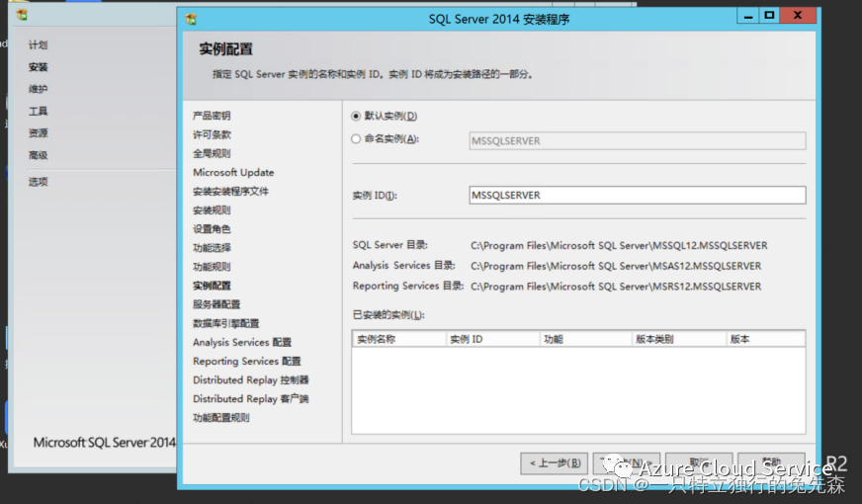The width and height of the screenshot is (862, 504).
Task: Open 计划 in the Installation Center sidebar
Action: (x=38, y=45)
